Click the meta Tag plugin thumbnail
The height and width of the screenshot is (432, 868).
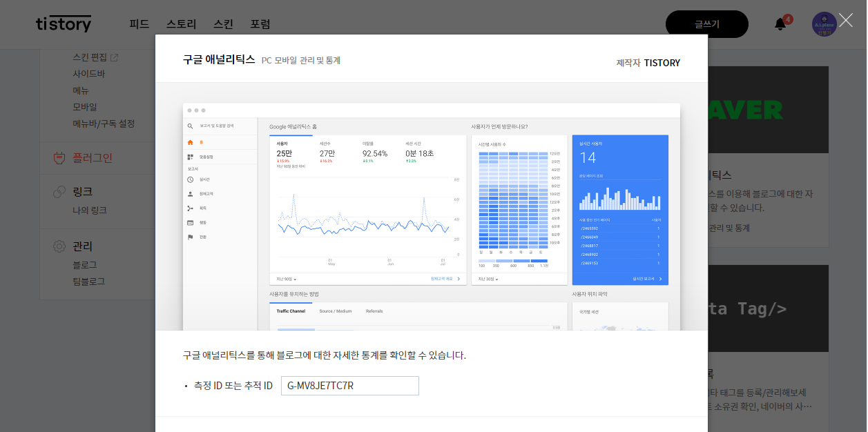768,308
